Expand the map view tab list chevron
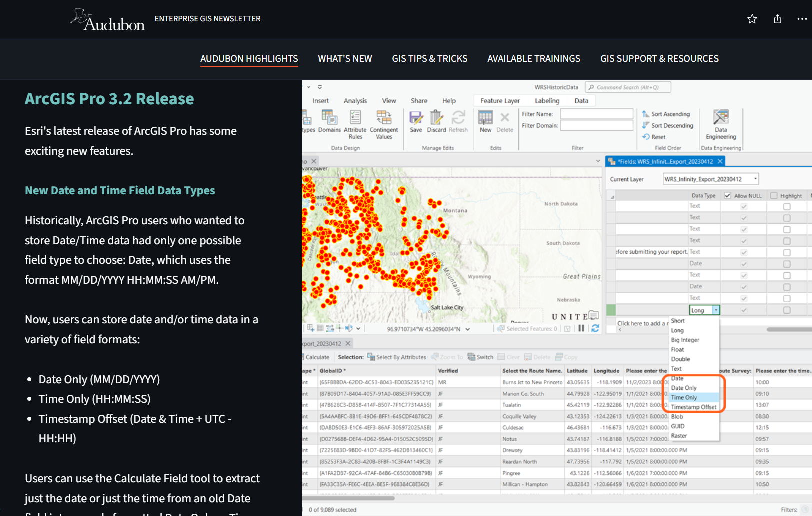The width and height of the screenshot is (812, 516). click(598, 161)
